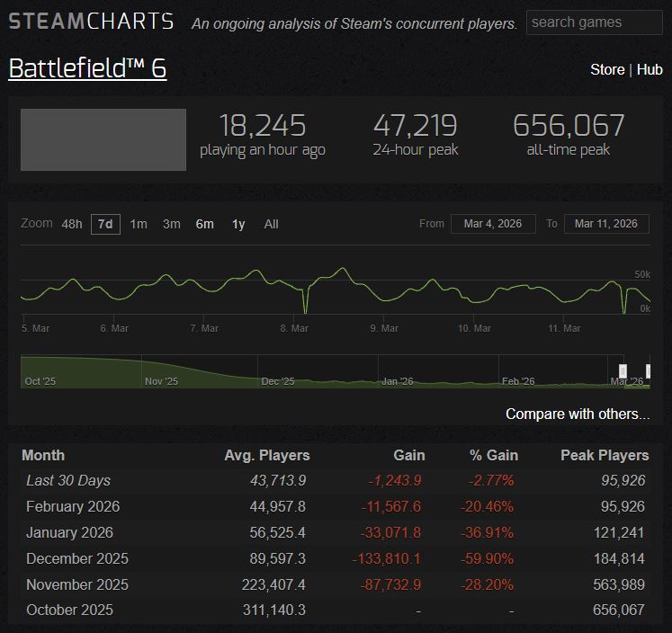Viewport: 672px width, 633px height.
Task: Click gain value -33,071.8
Action: [390, 533]
